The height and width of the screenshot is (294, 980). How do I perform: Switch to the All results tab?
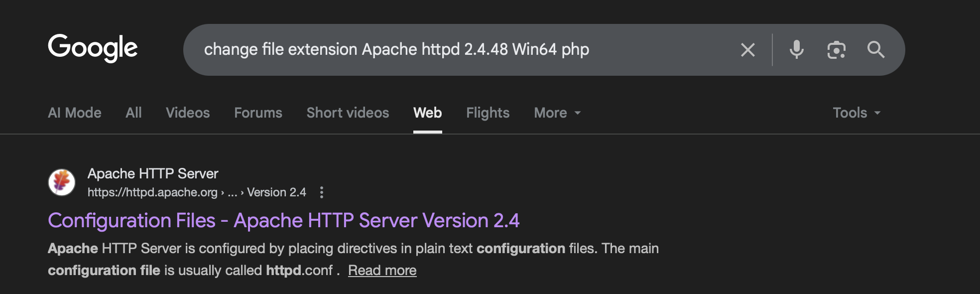tap(133, 113)
